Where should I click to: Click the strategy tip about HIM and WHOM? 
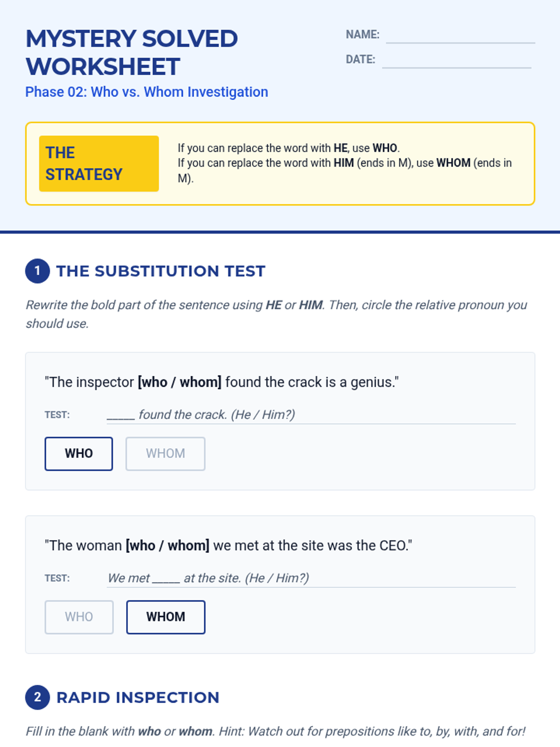point(344,170)
